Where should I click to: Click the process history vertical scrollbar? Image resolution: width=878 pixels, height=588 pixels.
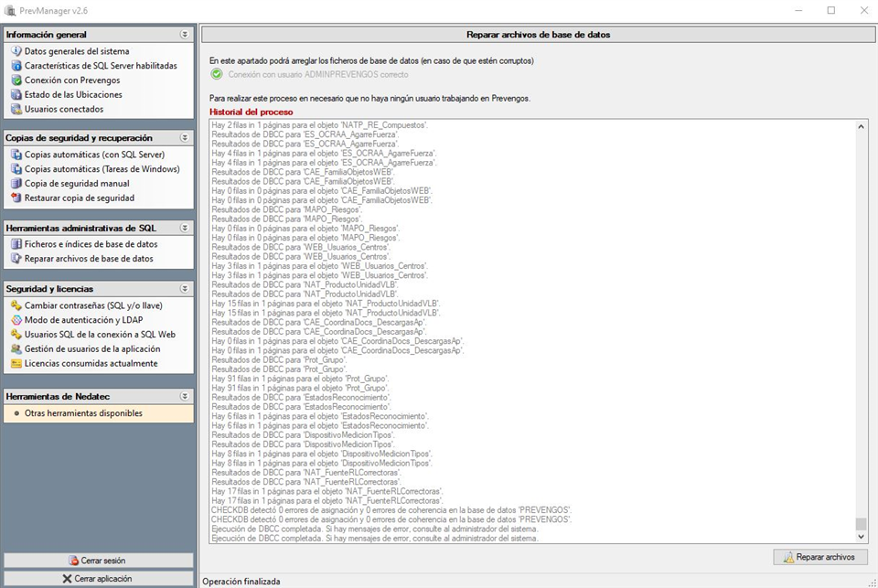(860, 329)
